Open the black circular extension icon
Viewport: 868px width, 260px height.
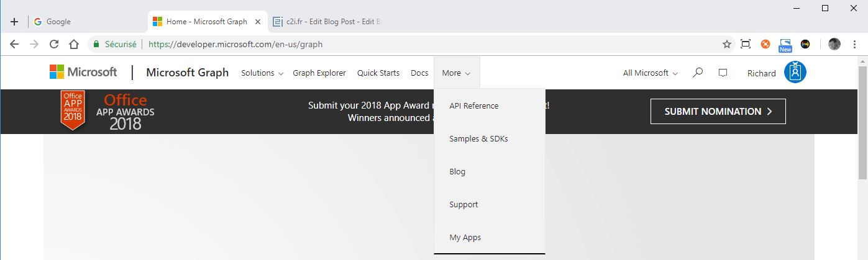coord(805,44)
